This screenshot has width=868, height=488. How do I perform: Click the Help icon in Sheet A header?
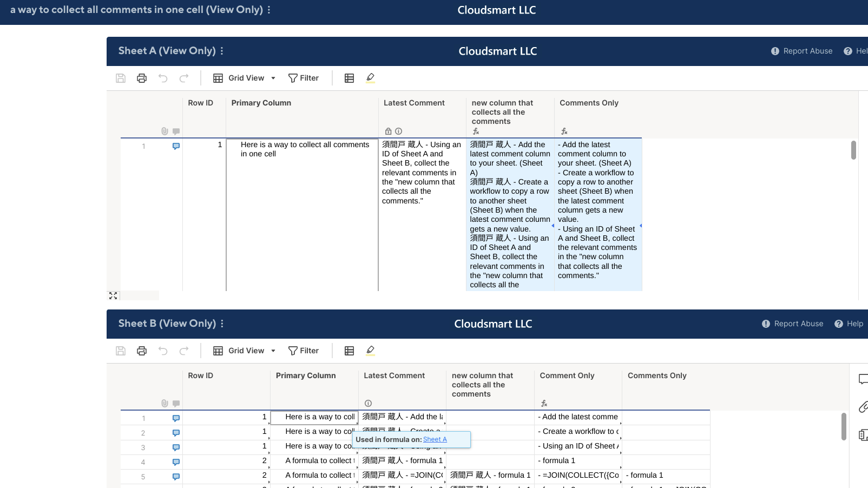pyautogui.click(x=848, y=51)
